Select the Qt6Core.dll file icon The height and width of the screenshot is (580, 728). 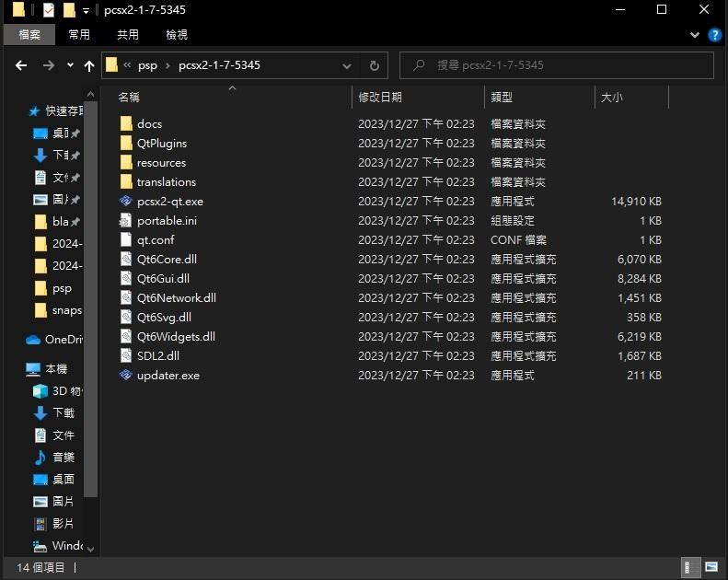tap(127, 259)
